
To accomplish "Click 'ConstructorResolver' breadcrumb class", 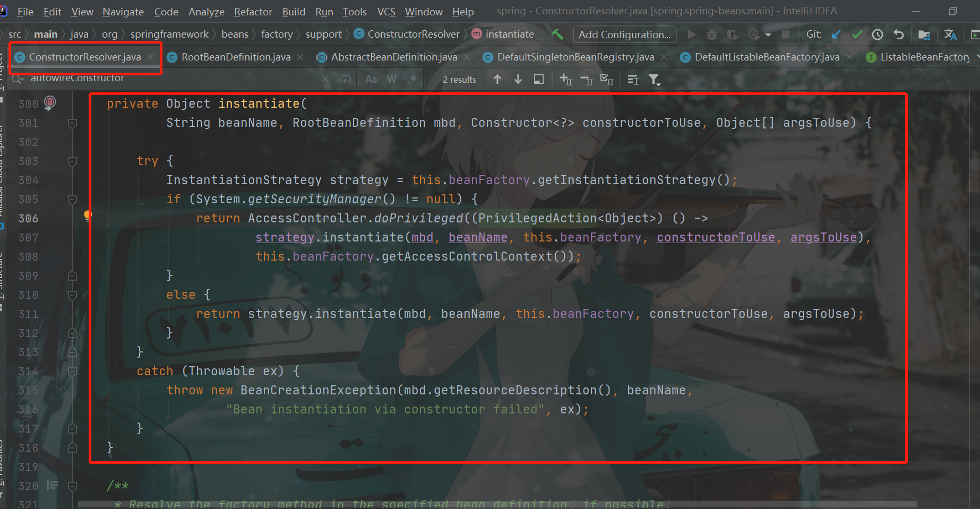I will pyautogui.click(x=407, y=34).
